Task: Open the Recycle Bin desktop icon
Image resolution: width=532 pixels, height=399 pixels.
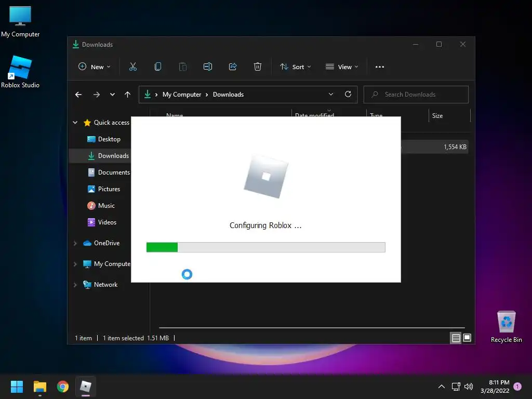Action: tap(506, 326)
